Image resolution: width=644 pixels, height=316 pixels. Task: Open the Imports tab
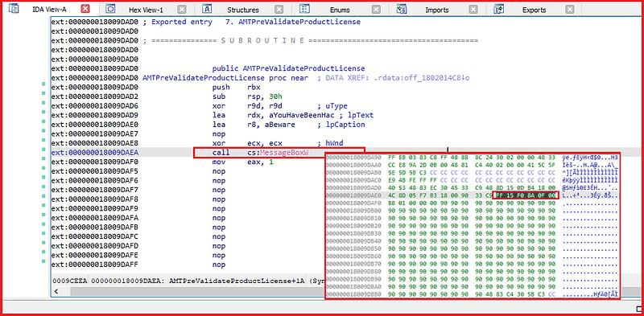click(x=436, y=10)
